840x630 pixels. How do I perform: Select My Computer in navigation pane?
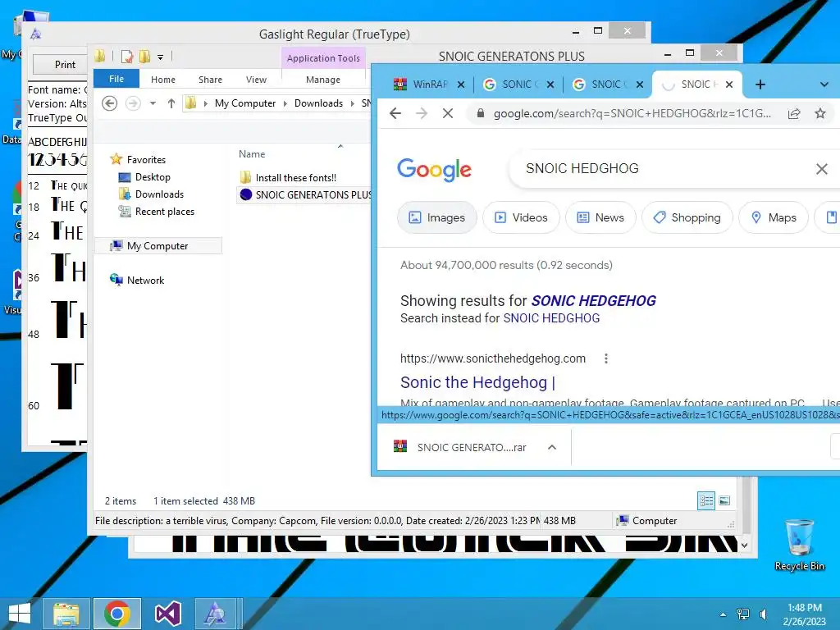coord(158,245)
